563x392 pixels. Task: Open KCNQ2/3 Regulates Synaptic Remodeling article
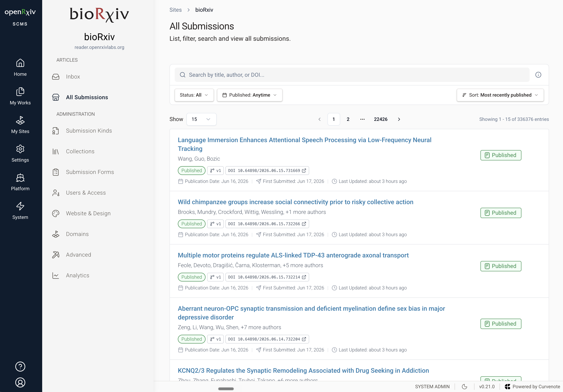[x=303, y=371]
